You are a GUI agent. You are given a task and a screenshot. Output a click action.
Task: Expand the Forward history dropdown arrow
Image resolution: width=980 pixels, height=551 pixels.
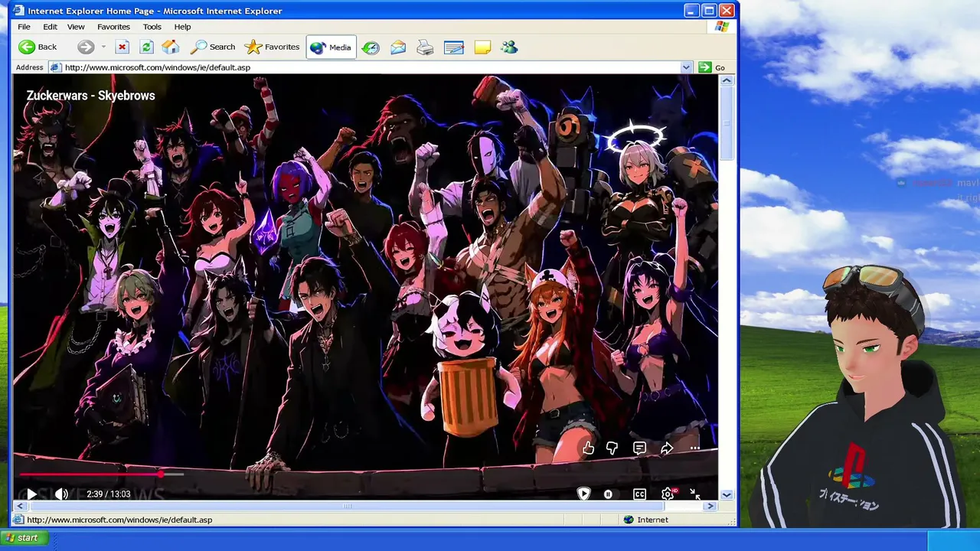tap(103, 47)
